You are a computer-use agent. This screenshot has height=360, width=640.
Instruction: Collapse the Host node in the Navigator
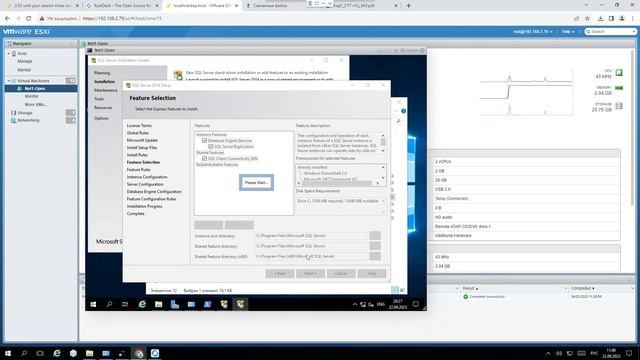(x=9, y=53)
